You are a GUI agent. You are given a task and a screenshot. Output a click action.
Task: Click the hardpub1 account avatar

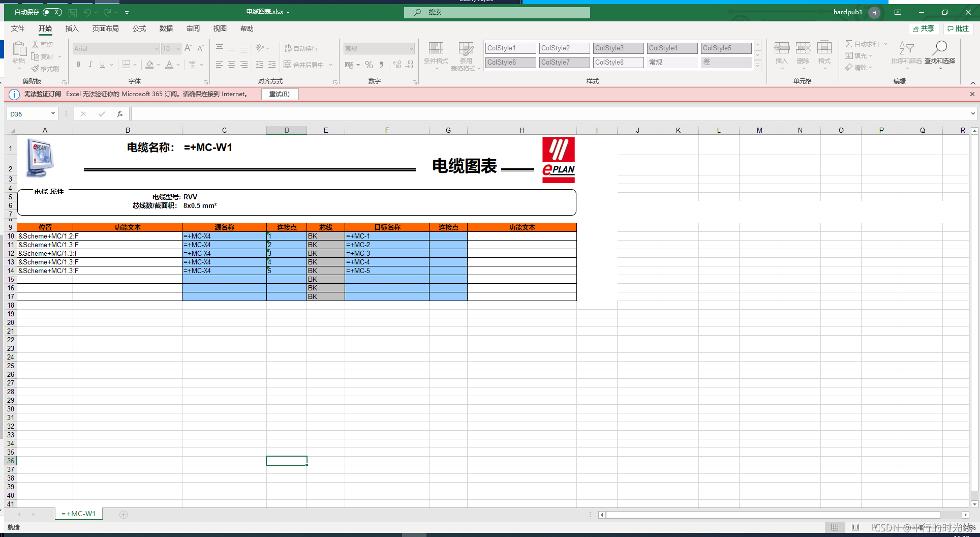[874, 12]
